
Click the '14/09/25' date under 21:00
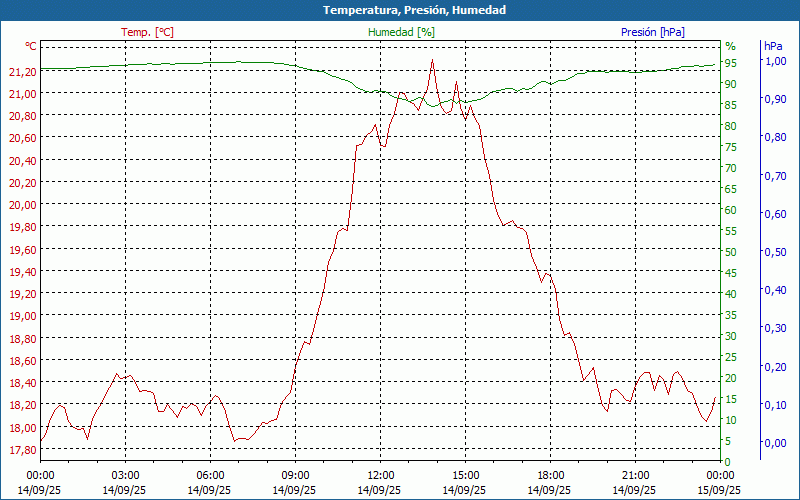click(x=634, y=490)
